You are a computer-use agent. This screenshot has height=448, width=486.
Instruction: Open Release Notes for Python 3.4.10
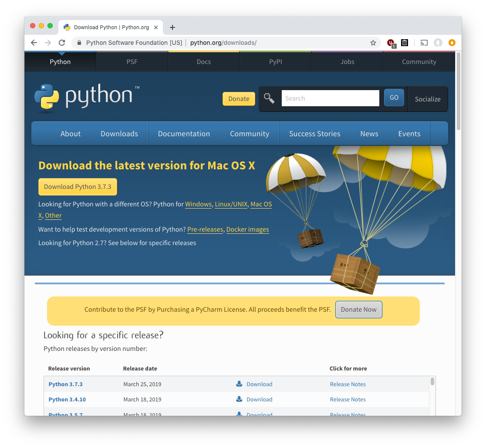pyautogui.click(x=348, y=399)
